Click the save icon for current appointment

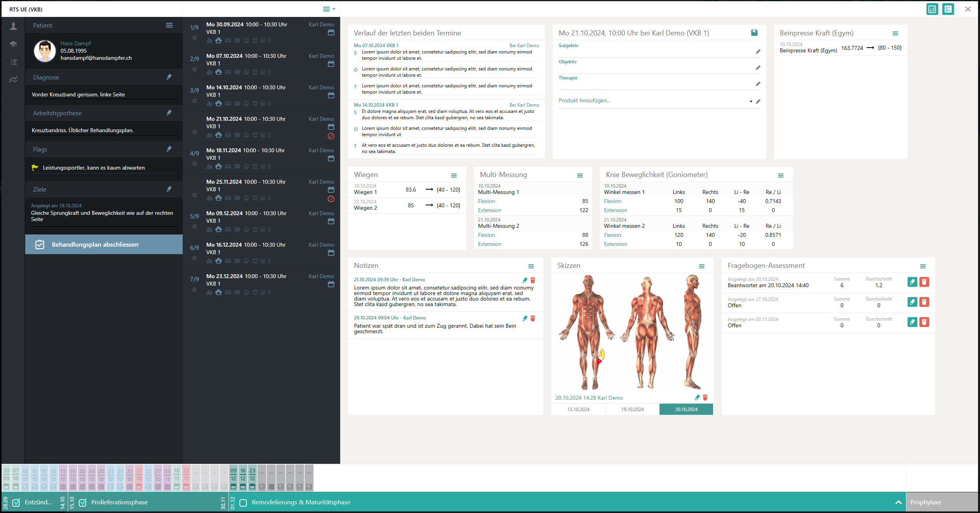pyautogui.click(x=754, y=33)
